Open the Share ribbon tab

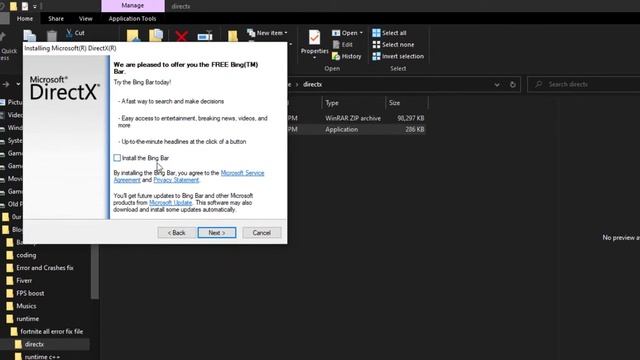pos(56,19)
